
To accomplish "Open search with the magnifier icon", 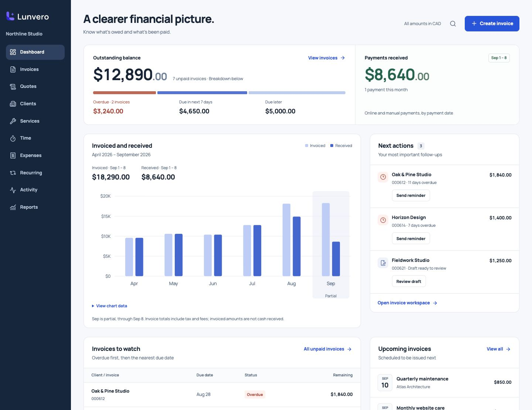I will (453, 24).
